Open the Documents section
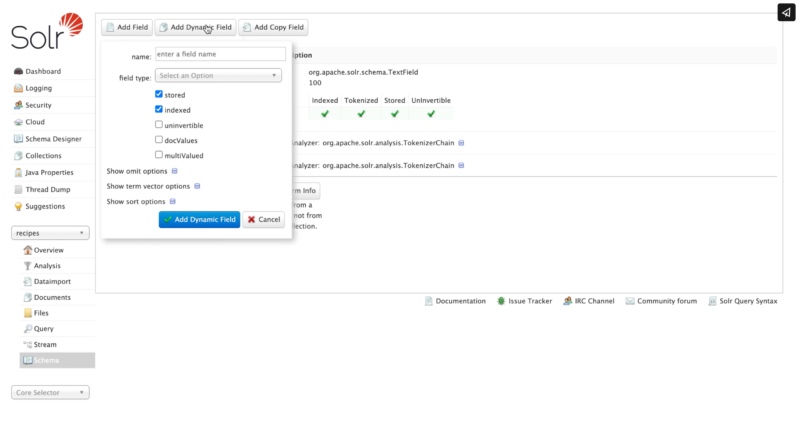Screen dimensions: 800x423 pos(52,297)
